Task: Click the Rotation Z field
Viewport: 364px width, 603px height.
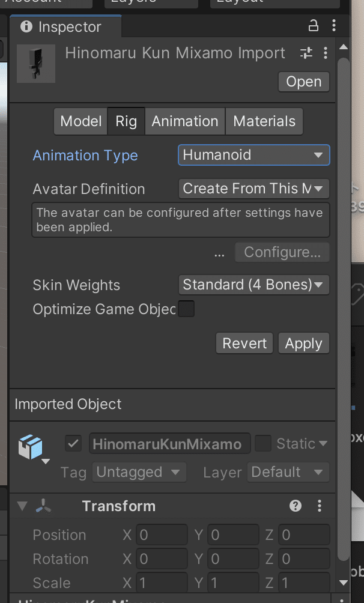Action: 304,559
